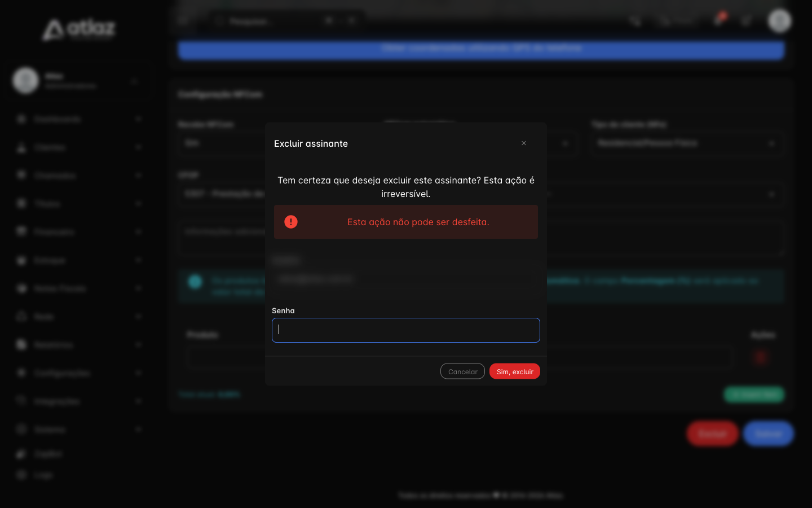Viewport: 812px width, 508px height.
Task: Click the 'Tem certeza que deseja excluir' message
Action: pos(406,187)
